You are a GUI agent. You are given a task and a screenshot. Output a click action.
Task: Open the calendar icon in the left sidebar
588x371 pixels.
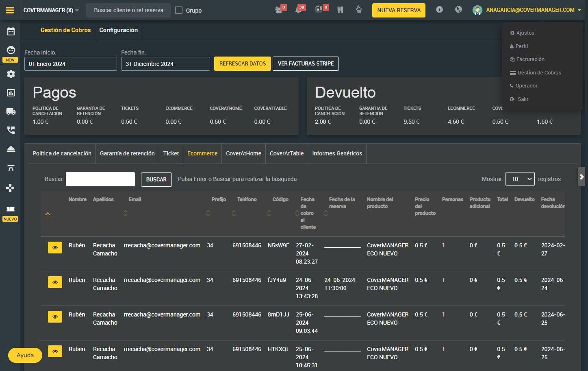pyautogui.click(x=11, y=31)
